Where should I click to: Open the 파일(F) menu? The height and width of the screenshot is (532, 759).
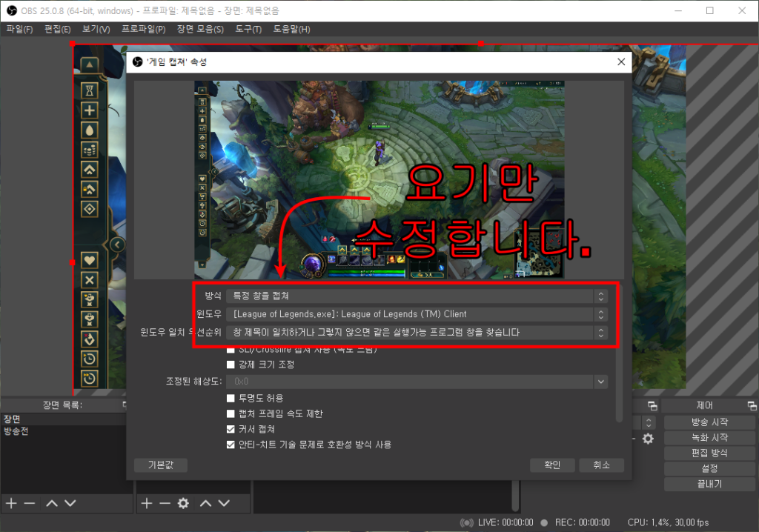pos(19,30)
